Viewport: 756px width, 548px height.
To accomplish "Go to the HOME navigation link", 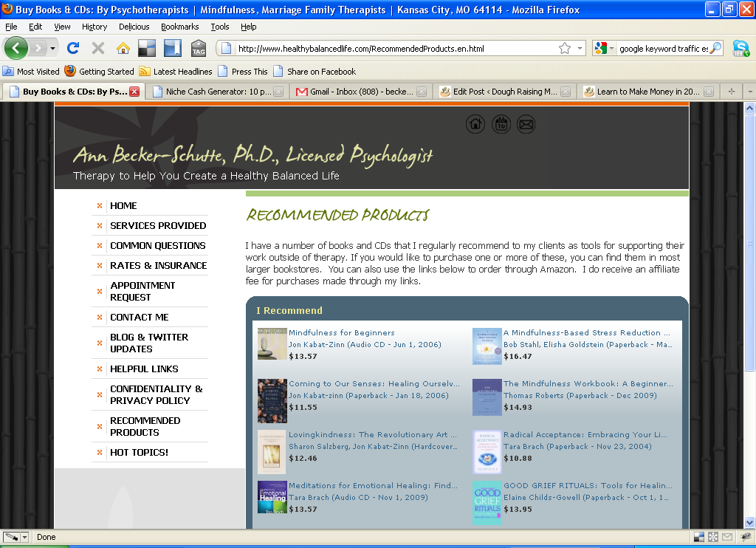I will click(123, 206).
